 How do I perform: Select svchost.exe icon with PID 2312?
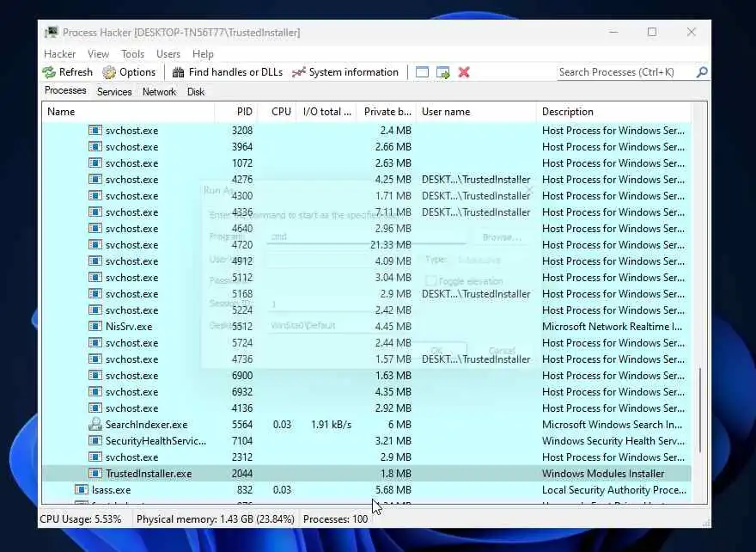(x=95, y=457)
